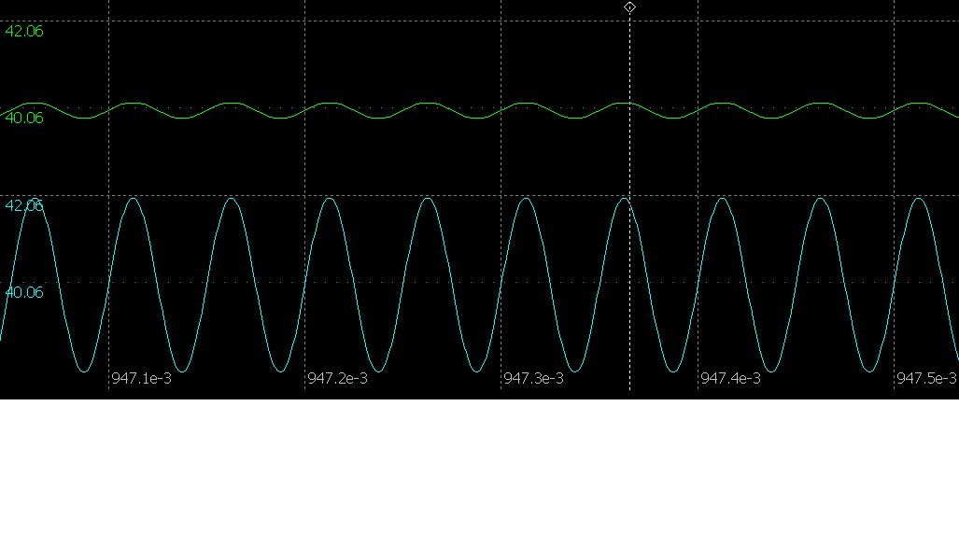Click green waveform crest at the cursor line
The height and width of the screenshot is (560, 959).
pyautogui.click(x=626, y=103)
